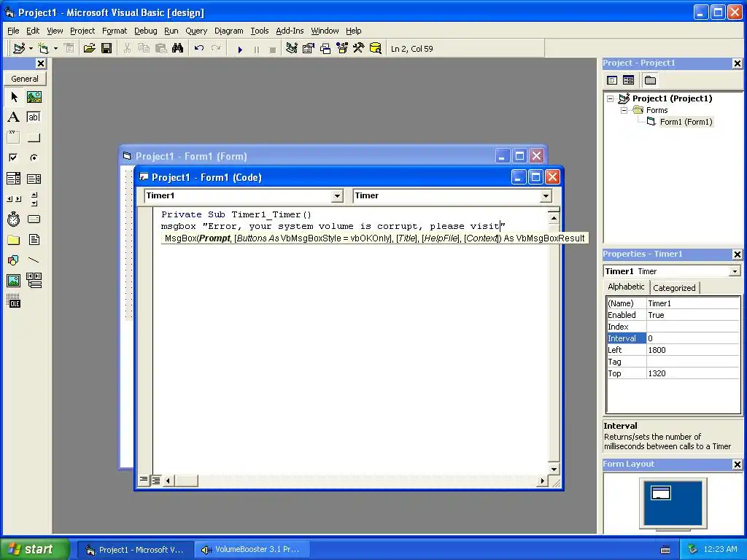The height and width of the screenshot is (560, 747).
Task: Select the Frame control tool
Action: 14,138
